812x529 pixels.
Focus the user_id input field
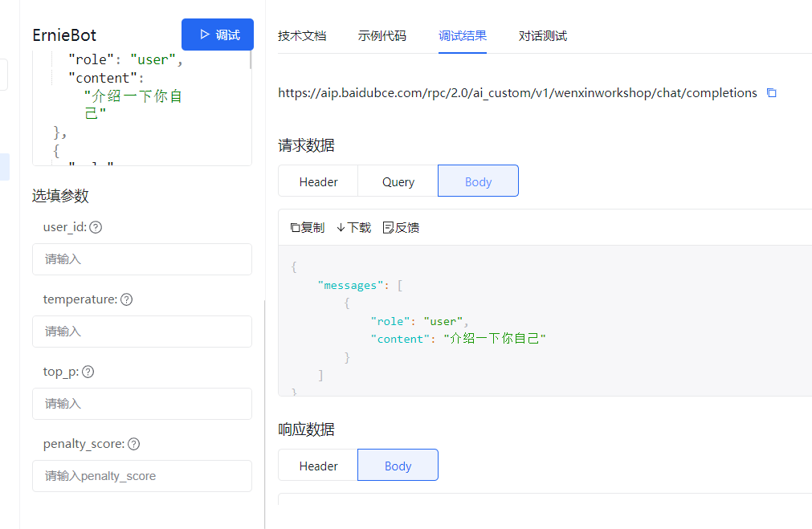coord(142,259)
